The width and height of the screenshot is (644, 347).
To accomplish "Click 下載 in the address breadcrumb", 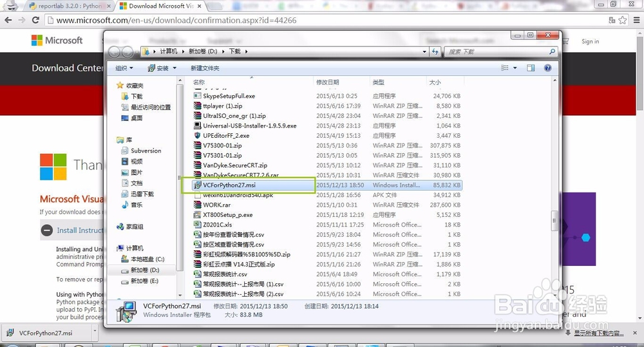I will pos(235,52).
